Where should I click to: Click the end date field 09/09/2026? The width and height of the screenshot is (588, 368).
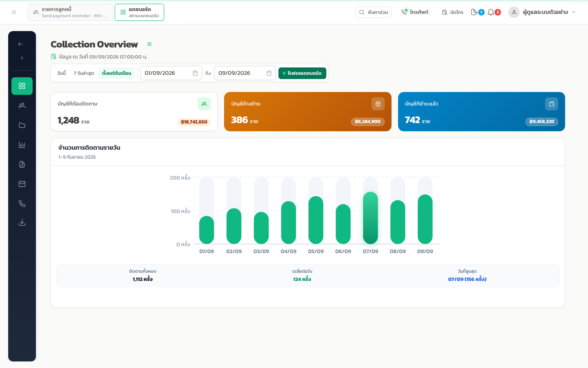(245, 73)
